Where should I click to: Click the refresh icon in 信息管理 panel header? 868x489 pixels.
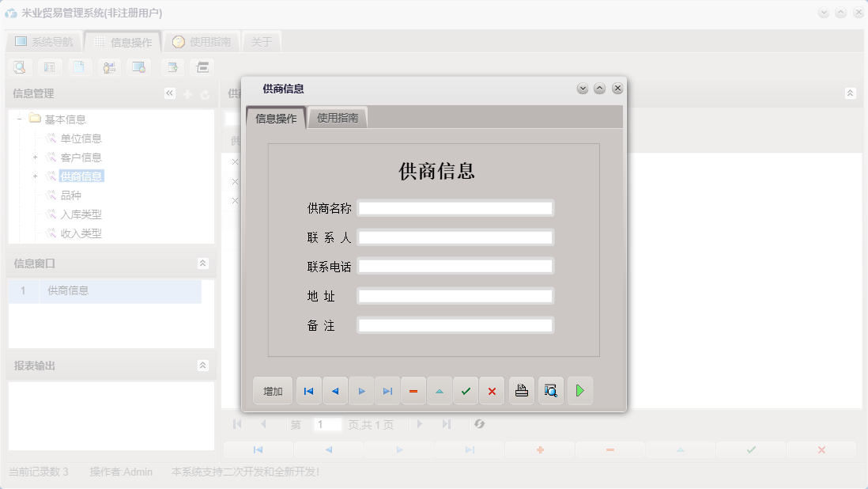click(x=204, y=93)
